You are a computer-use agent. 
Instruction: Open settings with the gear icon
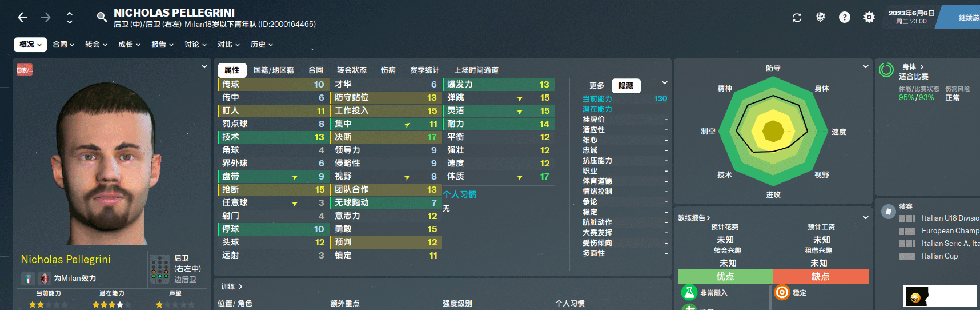tap(869, 17)
